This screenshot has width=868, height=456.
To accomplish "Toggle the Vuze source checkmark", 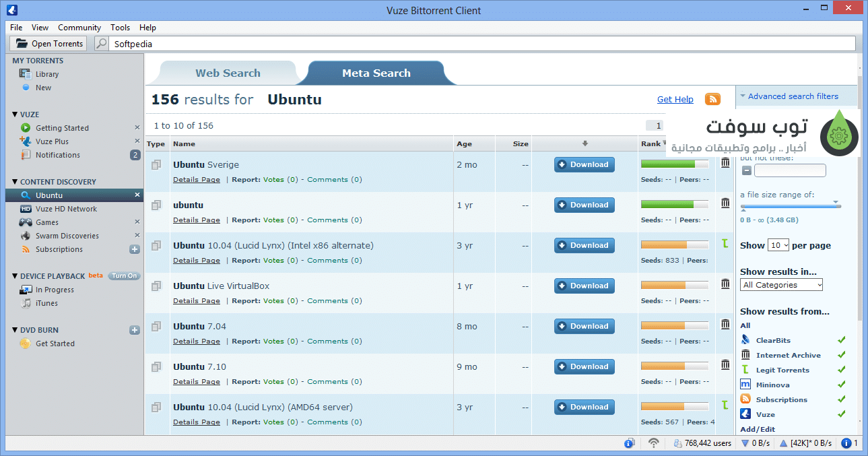I will 841,414.
